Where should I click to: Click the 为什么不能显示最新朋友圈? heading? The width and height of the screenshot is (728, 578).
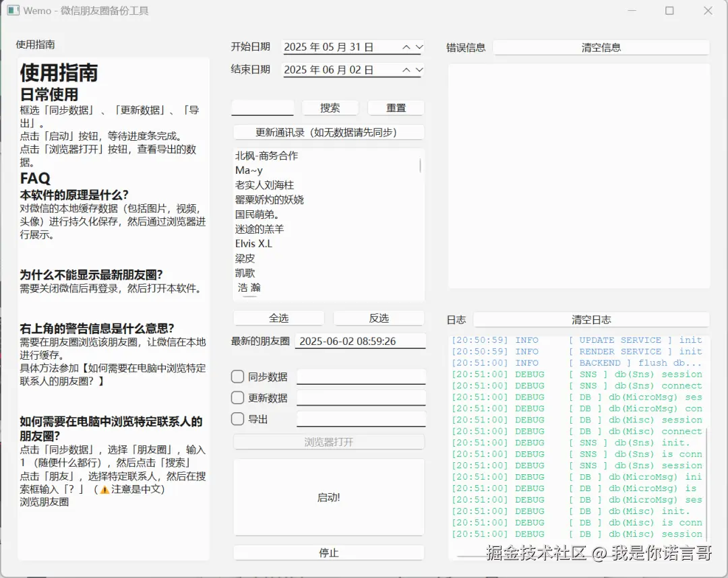(92, 275)
